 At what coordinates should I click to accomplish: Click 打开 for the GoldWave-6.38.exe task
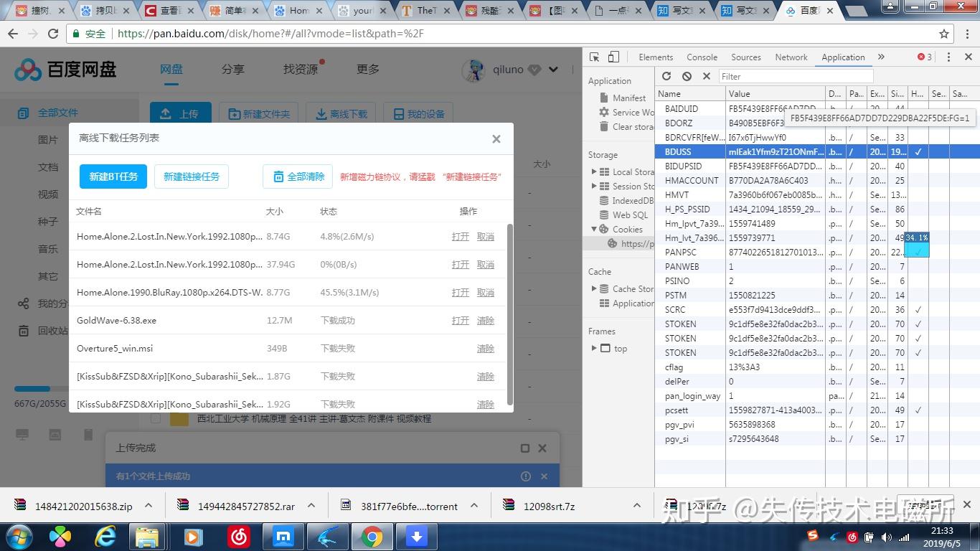tap(461, 321)
